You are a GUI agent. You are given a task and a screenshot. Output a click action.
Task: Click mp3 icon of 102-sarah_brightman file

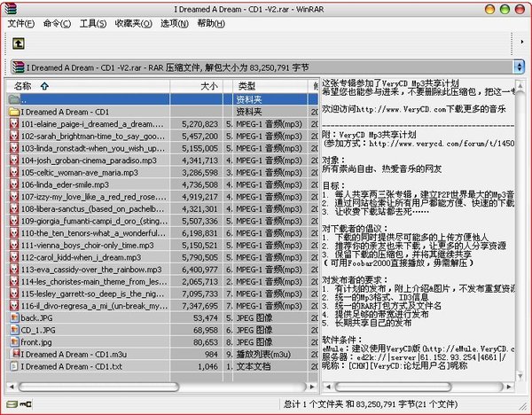pos(14,136)
